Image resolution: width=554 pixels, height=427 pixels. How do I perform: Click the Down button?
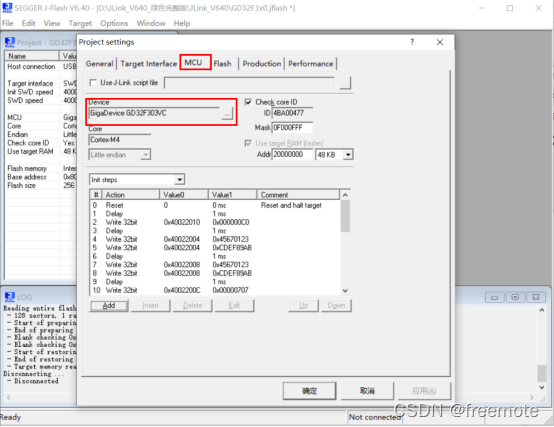point(336,306)
